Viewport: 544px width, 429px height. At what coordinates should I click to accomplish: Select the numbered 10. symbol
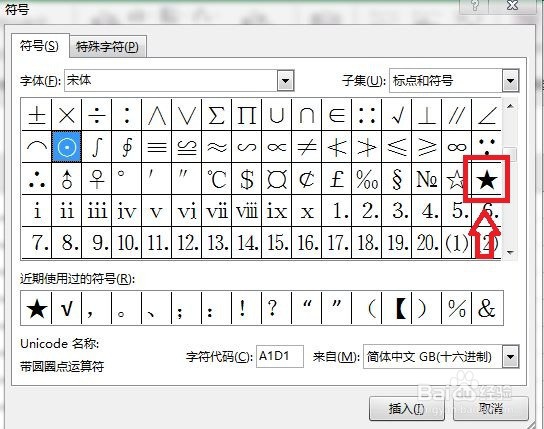pos(126,243)
